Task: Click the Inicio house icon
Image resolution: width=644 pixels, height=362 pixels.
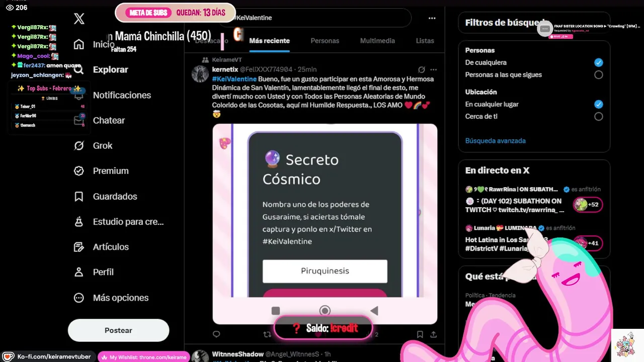Action: 79,44
